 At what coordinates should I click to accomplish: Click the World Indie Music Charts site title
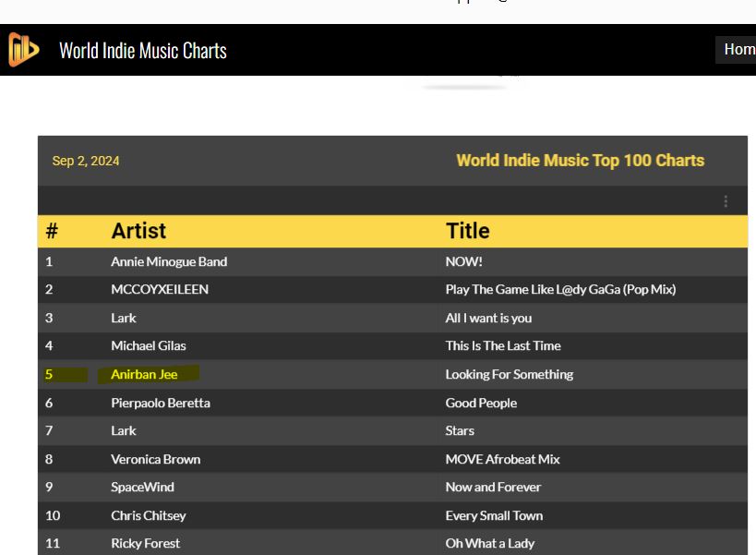(143, 50)
